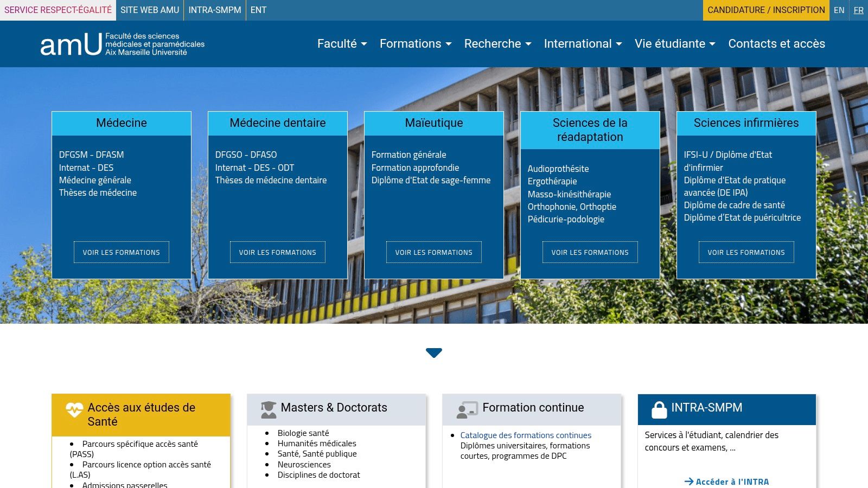868x488 pixels.
Task: Click Médecine dentaire card heading
Action: (278, 123)
